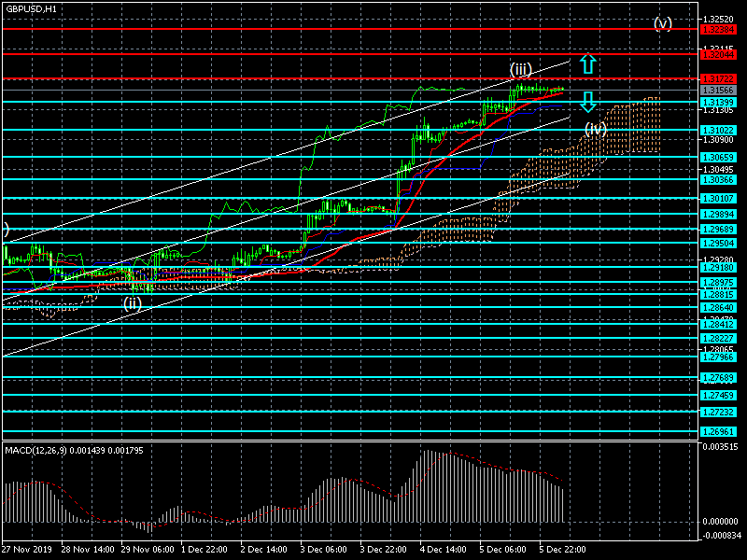747x560 pixels.
Task: Click the cyan 1.29689 price level tag
Action: pos(718,230)
